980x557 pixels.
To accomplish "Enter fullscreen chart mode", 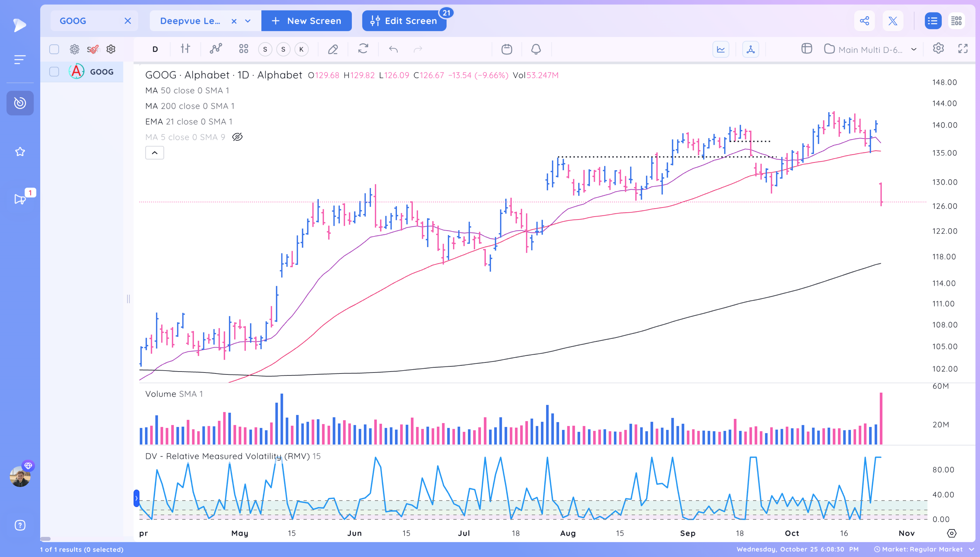I will 963,48.
